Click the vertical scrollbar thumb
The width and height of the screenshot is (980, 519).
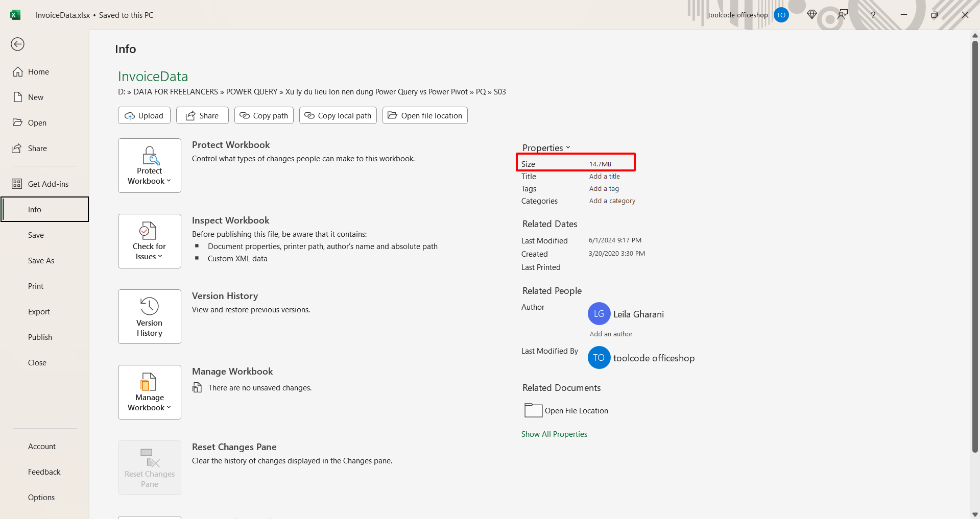[975, 246]
